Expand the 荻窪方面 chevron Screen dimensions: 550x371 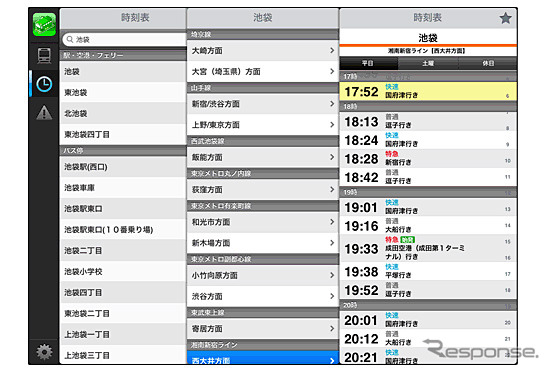click(332, 190)
